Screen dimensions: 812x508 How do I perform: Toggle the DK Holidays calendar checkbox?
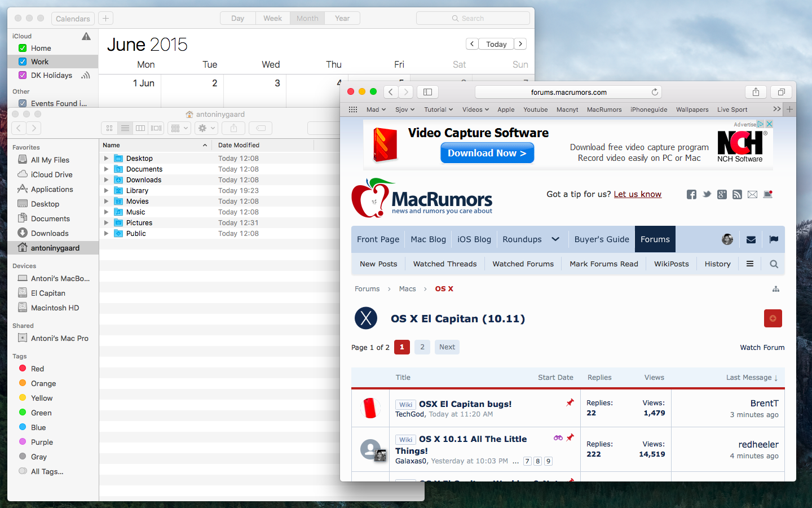click(23, 75)
